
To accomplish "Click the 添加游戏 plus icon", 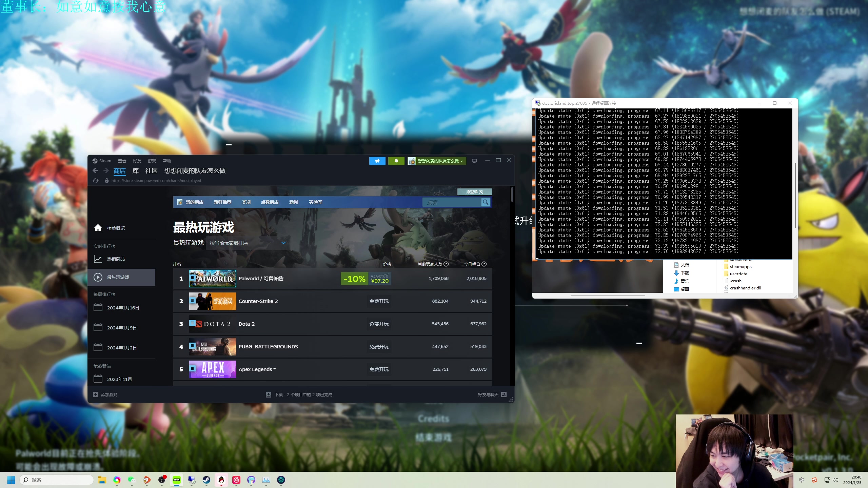I will (96, 394).
